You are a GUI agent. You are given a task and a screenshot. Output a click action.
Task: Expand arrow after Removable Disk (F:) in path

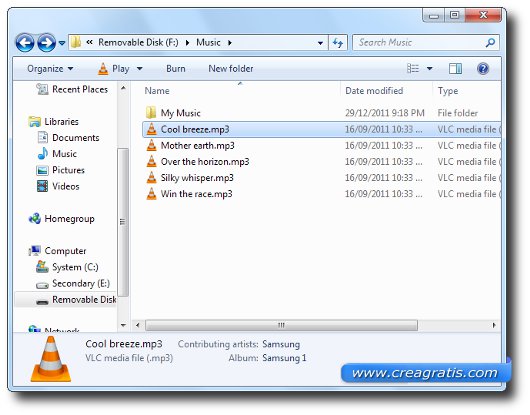(188, 43)
